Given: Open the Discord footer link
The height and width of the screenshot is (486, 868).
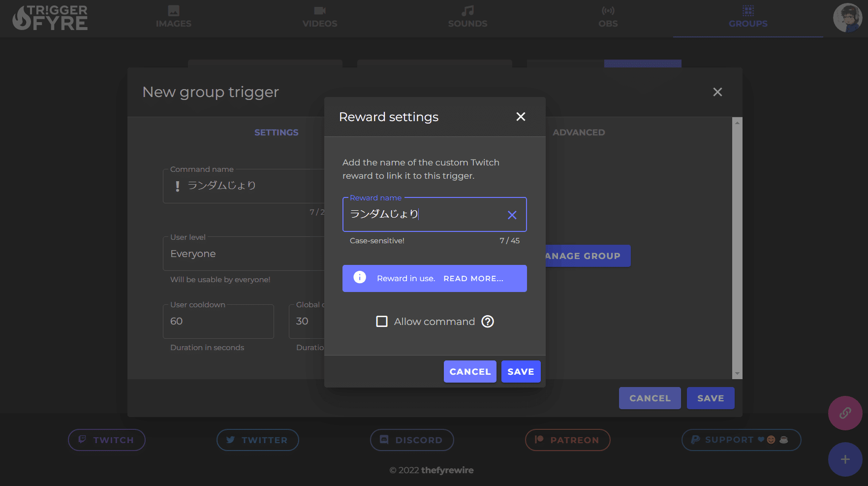Looking at the screenshot, I should 412,440.
